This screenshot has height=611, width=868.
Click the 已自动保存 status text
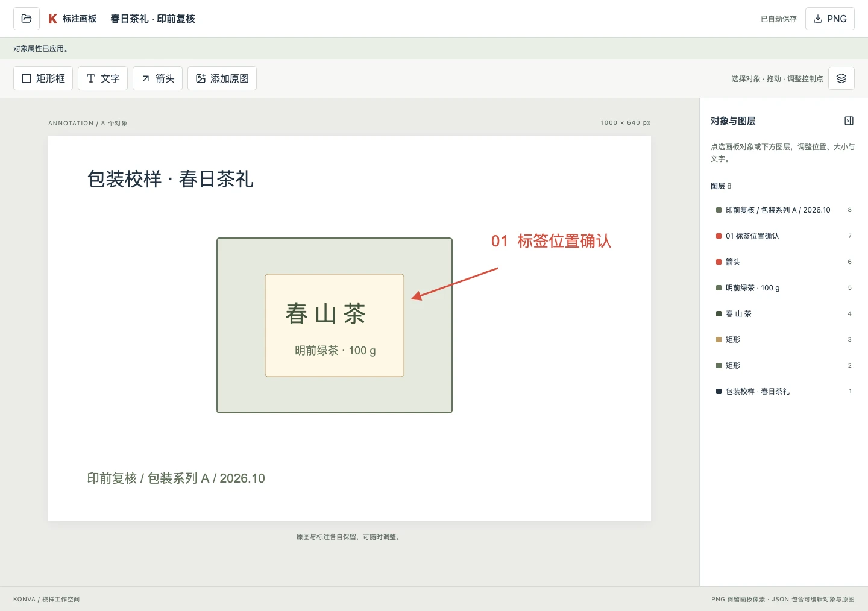(x=779, y=19)
